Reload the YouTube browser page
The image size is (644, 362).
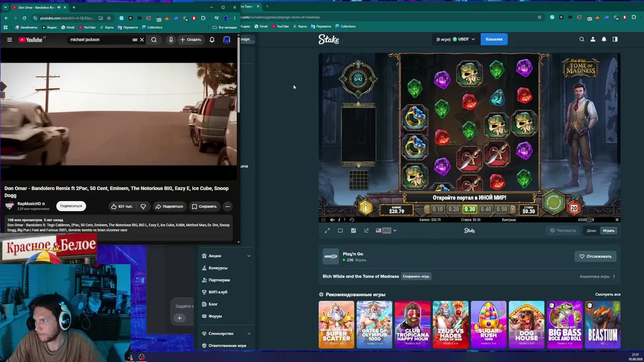[x=24, y=18]
